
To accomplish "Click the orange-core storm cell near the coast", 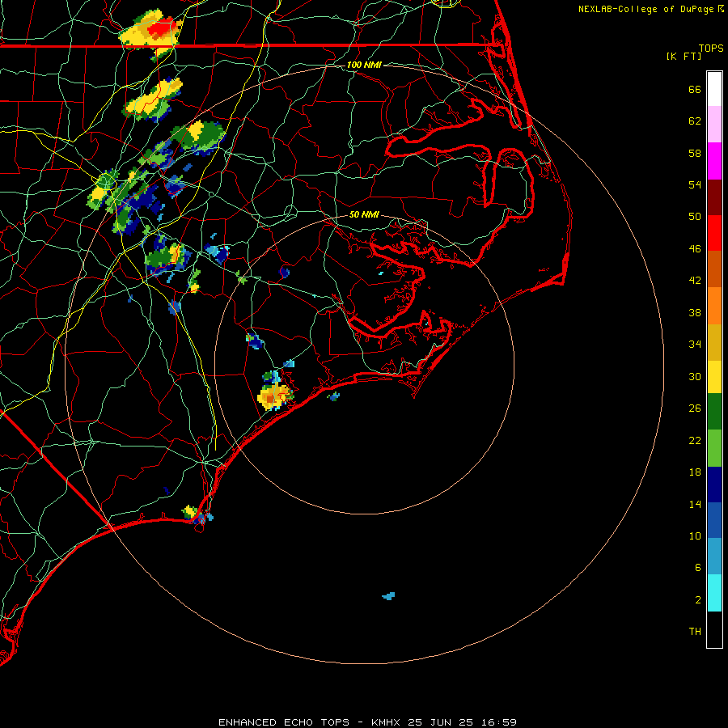I will 274,396.
